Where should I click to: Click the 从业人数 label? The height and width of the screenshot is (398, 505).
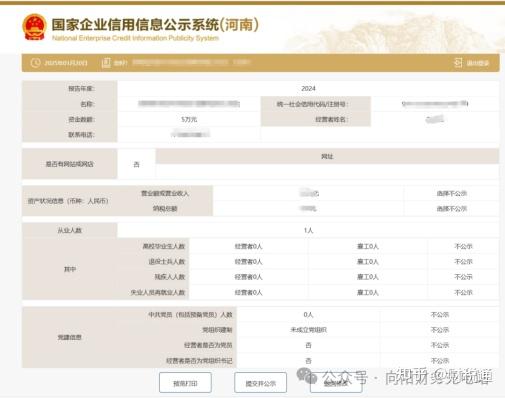click(70, 230)
